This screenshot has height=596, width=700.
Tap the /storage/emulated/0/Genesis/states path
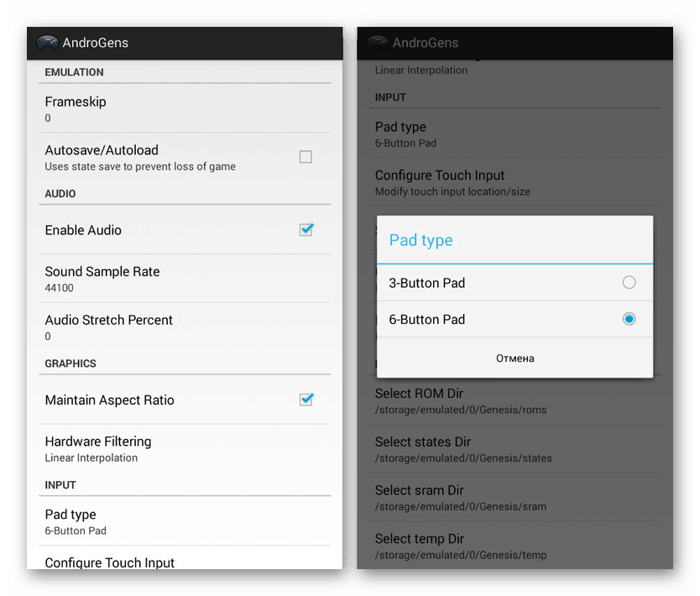click(x=463, y=458)
